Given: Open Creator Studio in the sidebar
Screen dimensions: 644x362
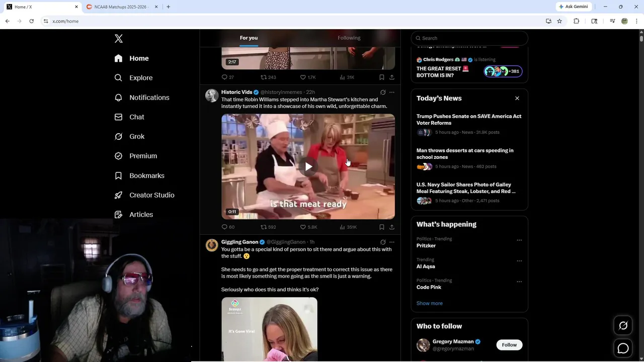Looking at the screenshot, I should 144,195.
